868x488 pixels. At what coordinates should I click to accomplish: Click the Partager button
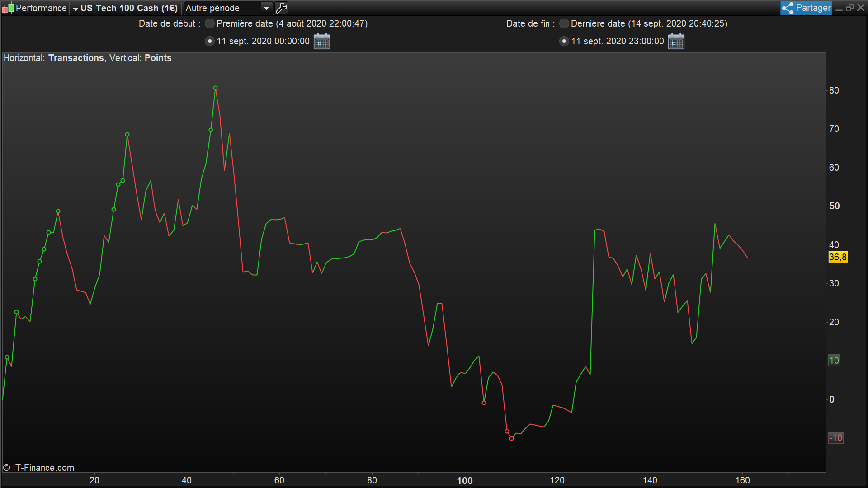click(x=806, y=8)
